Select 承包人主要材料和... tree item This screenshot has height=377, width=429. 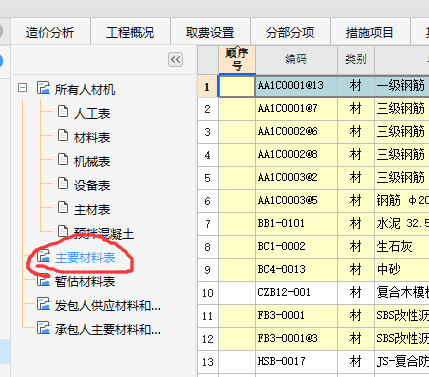(108, 330)
